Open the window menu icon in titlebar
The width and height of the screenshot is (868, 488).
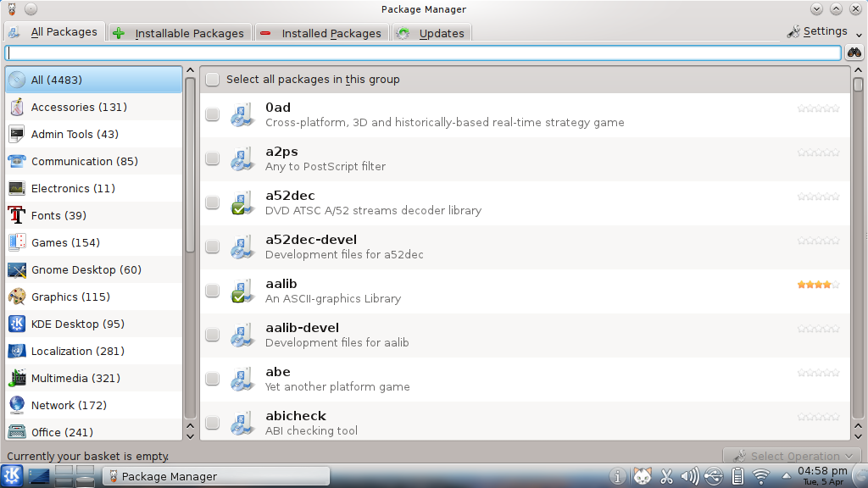click(x=12, y=8)
